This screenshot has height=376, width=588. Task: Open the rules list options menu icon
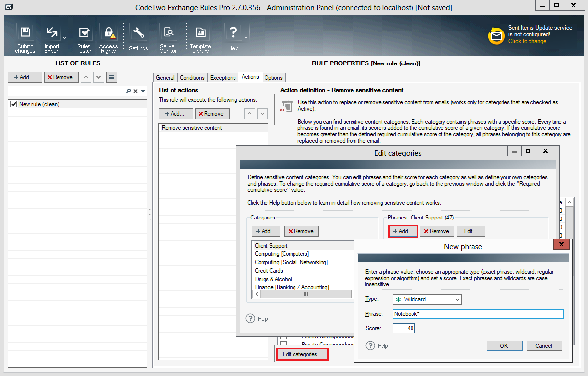112,77
